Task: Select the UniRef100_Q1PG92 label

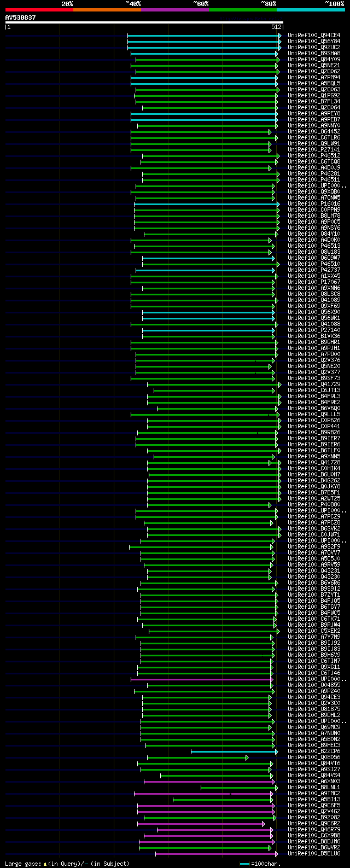Action: (x=314, y=95)
